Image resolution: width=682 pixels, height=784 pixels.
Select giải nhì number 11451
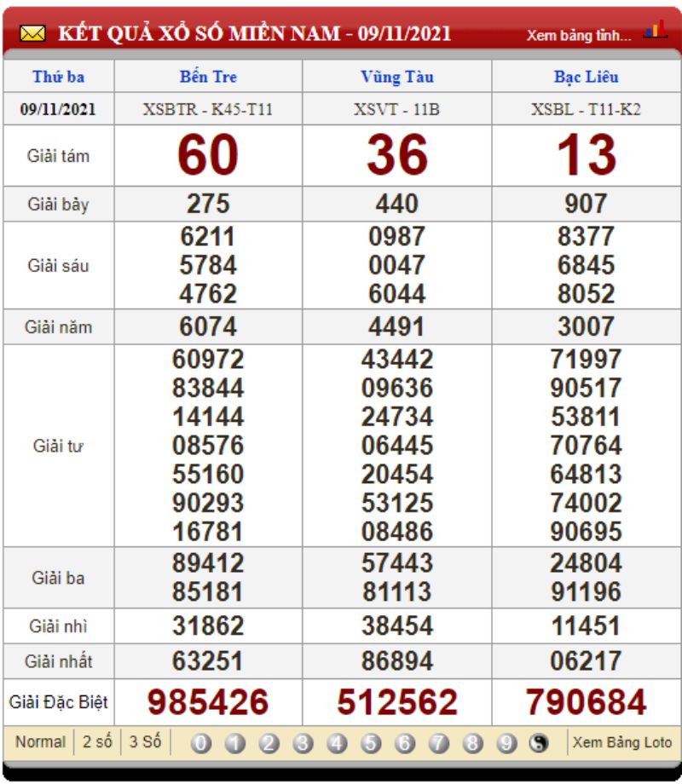tap(586, 626)
